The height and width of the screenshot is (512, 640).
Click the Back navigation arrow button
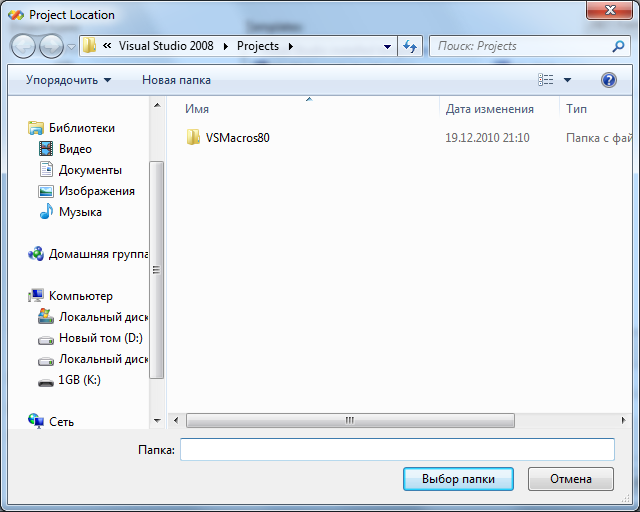23,46
